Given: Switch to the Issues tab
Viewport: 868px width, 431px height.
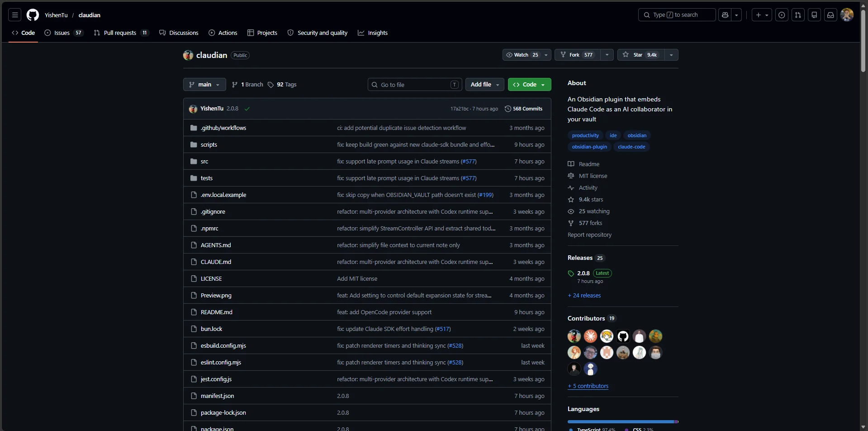Looking at the screenshot, I should 63,33.
